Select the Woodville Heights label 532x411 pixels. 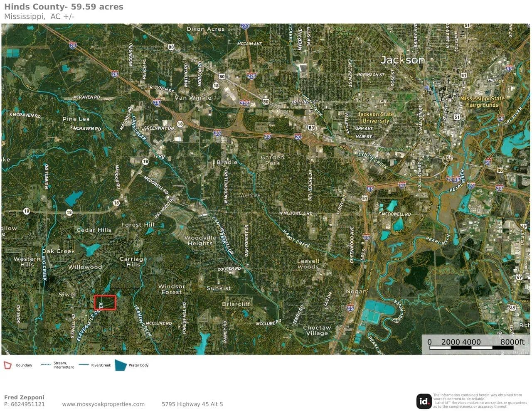[x=200, y=241]
